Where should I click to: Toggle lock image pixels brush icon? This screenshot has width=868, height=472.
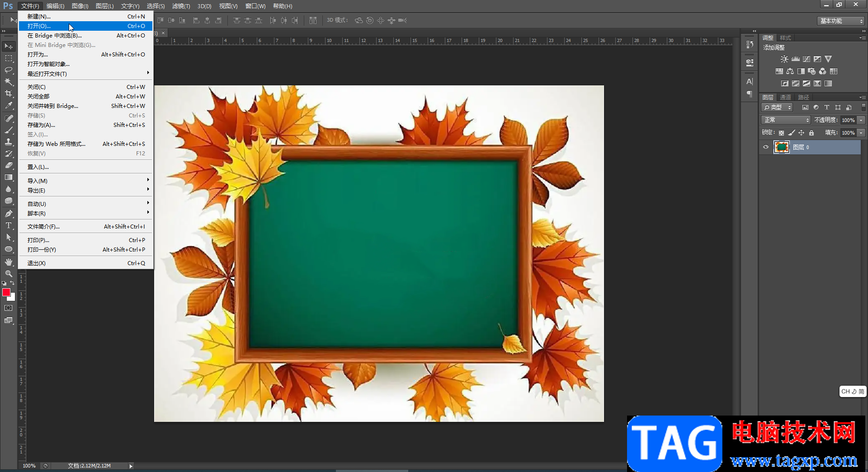click(791, 133)
